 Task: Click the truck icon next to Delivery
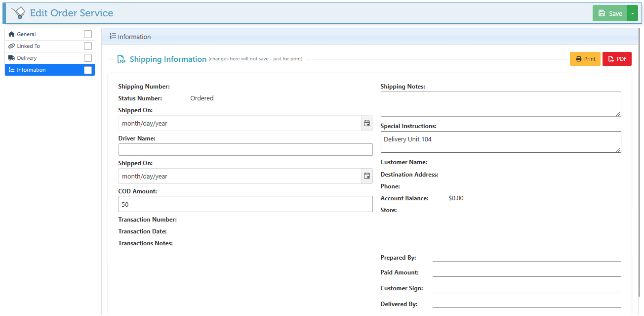(11, 58)
